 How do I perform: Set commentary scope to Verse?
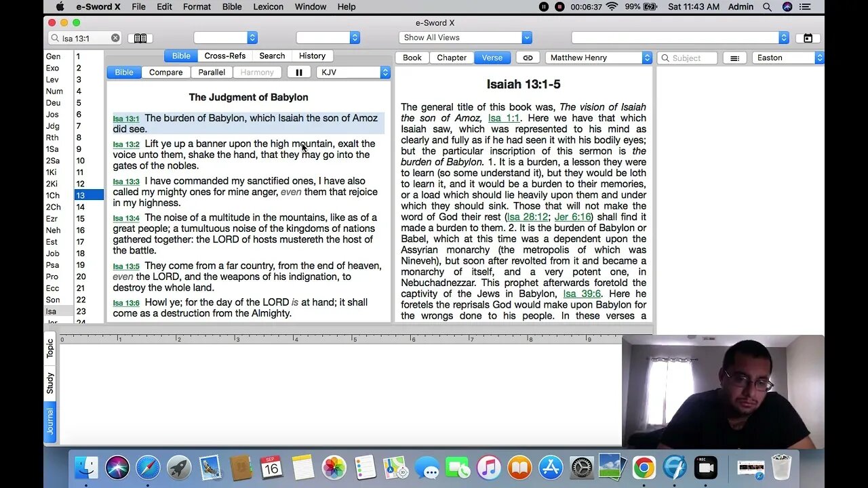[x=492, y=58]
